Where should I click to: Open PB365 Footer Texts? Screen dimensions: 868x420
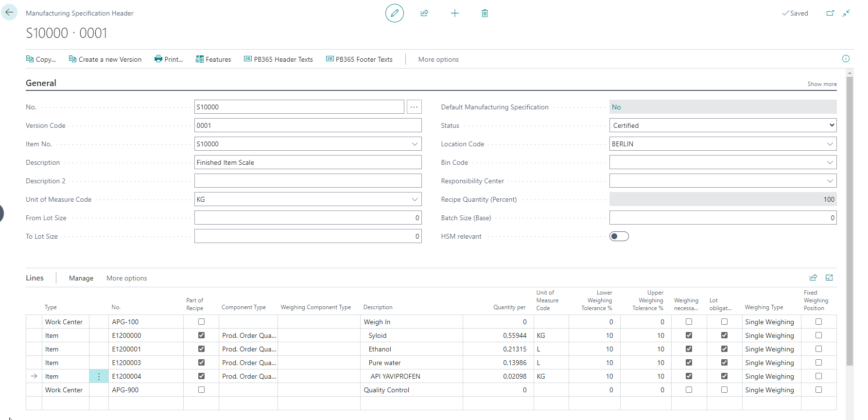click(x=359, y=59)
